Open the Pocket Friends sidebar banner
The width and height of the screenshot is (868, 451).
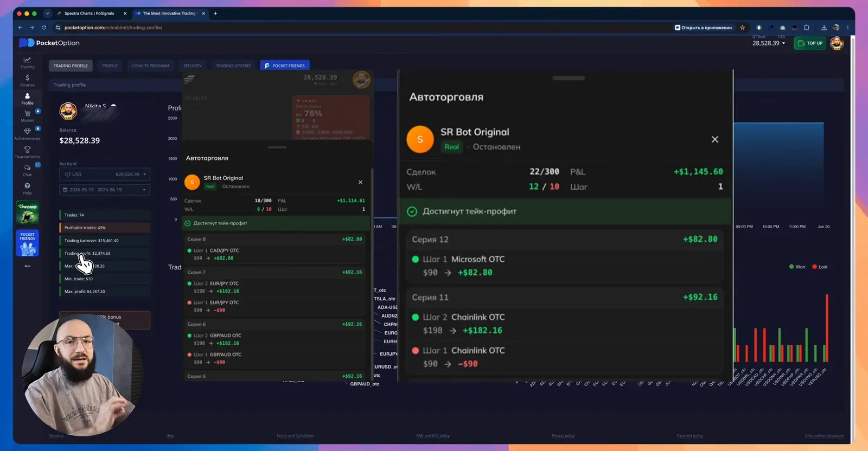pos(27,243)
